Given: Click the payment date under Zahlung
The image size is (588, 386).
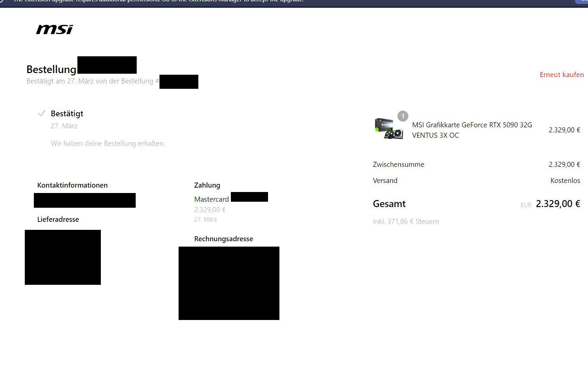Looking at the screenshot, I should [205, 219].
